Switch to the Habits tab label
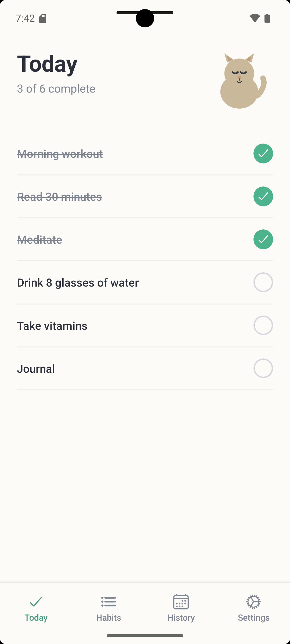This screenshot has width=290, height=644. 108,618
